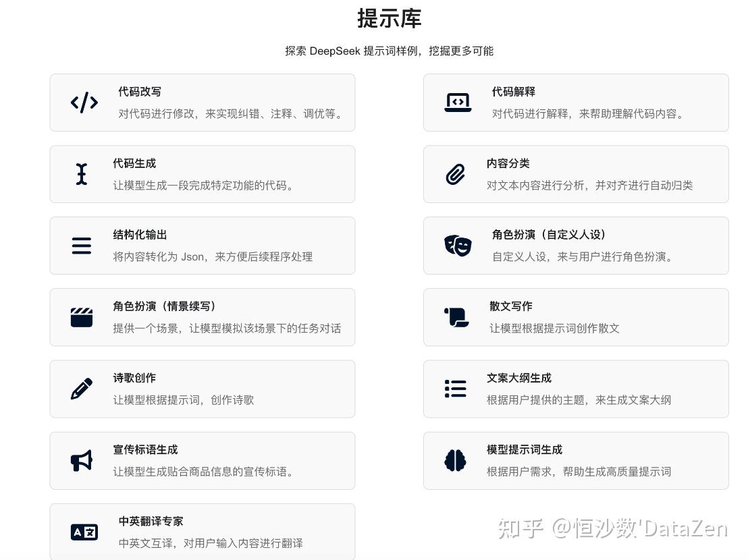Click description 根据用户提供的主题，来生成文案大纲

[x=579, y=400]
